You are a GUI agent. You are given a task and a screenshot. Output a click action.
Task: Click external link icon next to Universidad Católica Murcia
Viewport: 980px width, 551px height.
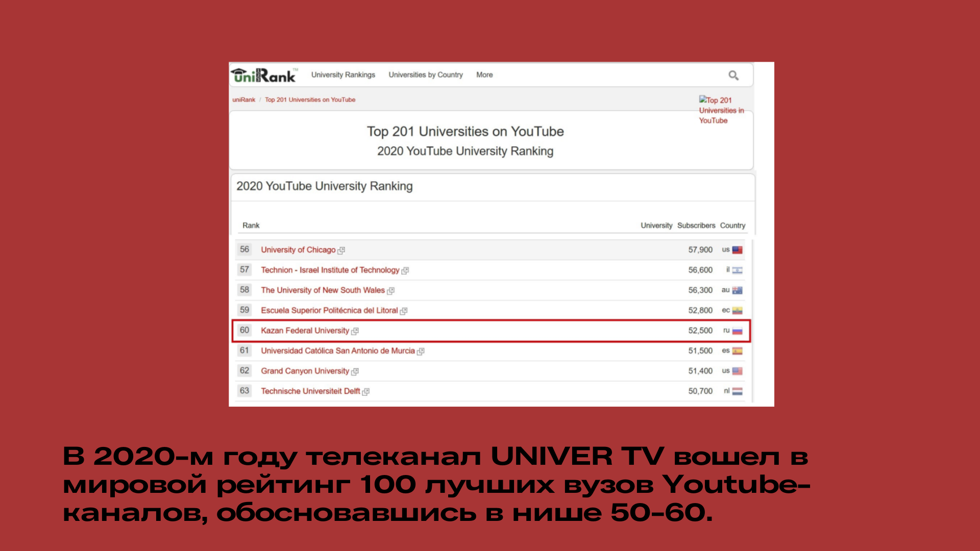click(x=421, y=351)
